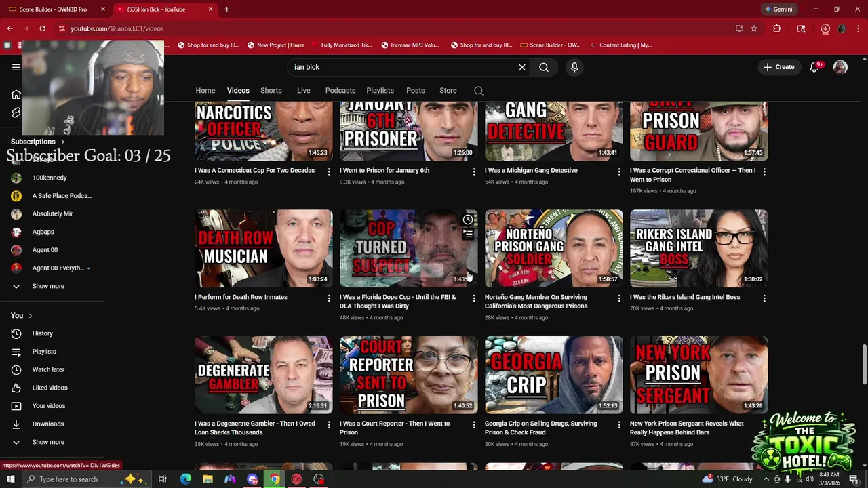Image resolution: width=868 pixels, height=488 pixels.
Task: Open the Posts channel tab
Action: (416, 91)
